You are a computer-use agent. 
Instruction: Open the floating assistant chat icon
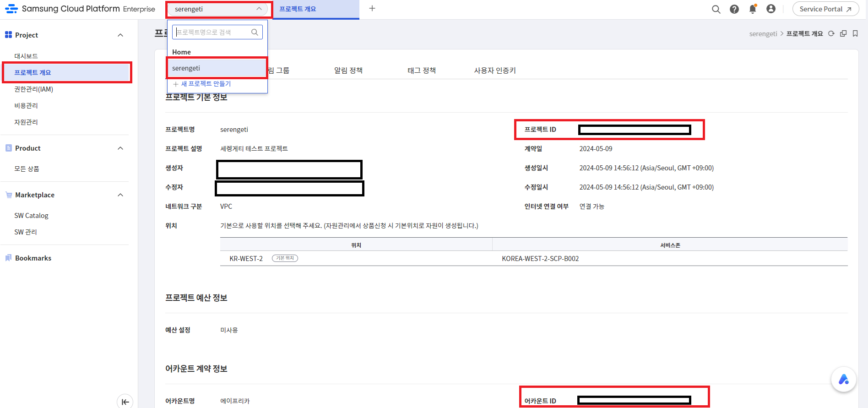(x=843, y=379)
